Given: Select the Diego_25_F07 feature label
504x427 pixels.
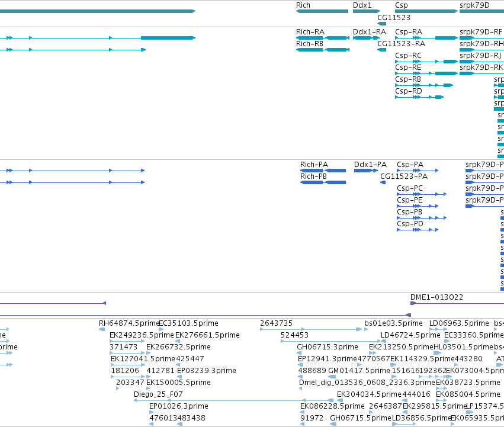Looking at the screenshot, I should pos(158,394).
